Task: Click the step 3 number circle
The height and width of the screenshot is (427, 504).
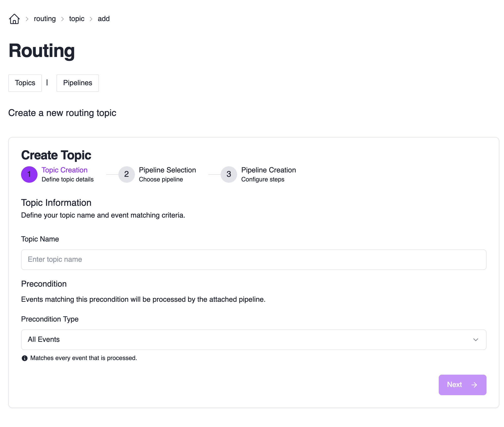Action: click(229, 174)
